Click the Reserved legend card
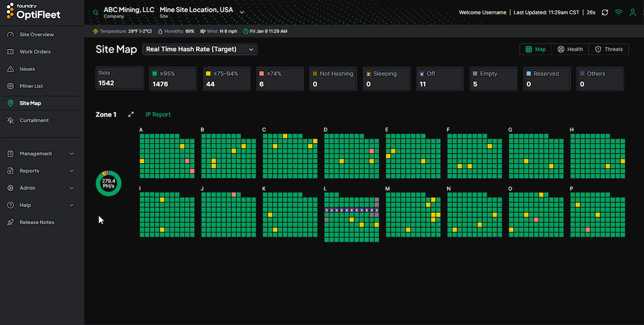The image size is (644, 325). pyautogui.click(x=547, y=79)
